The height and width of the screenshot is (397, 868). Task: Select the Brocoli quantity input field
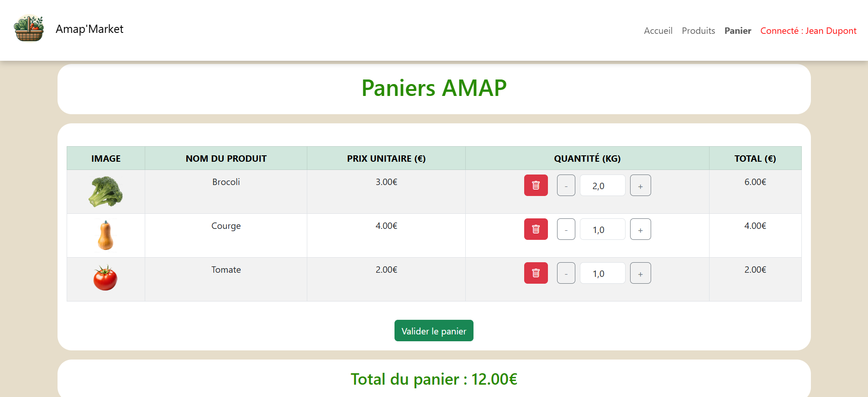[602, 185]
